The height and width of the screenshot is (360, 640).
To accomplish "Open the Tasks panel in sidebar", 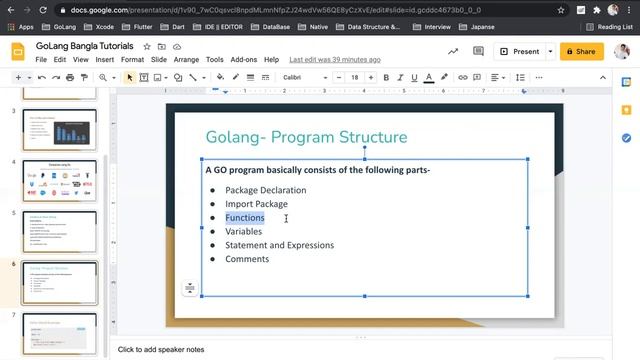I will click(x=626, y=138).
